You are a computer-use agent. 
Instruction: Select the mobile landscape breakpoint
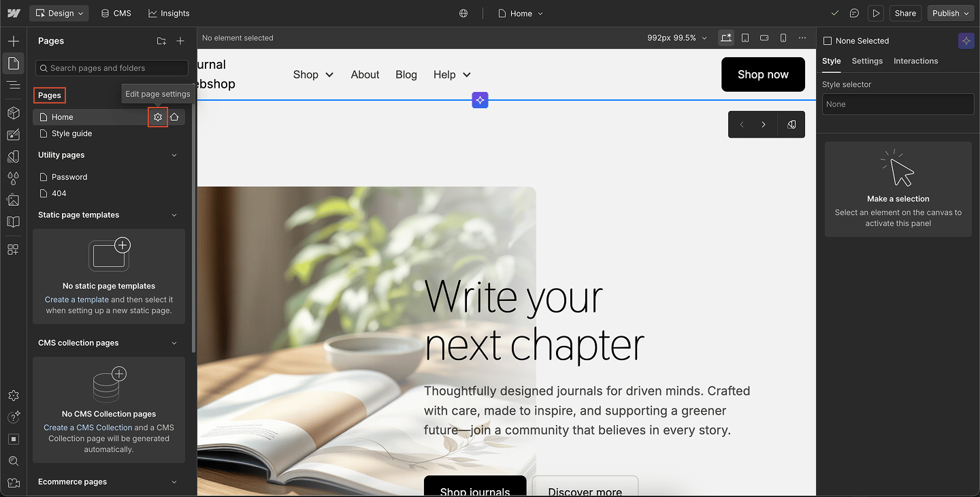pyautogui.click(x=764, y=38)
